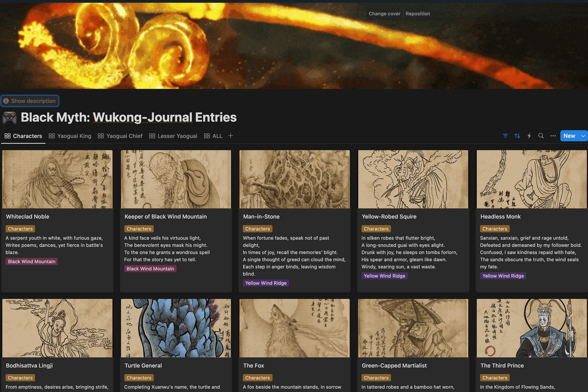Click The Fox title text

[x=254, y=366]
